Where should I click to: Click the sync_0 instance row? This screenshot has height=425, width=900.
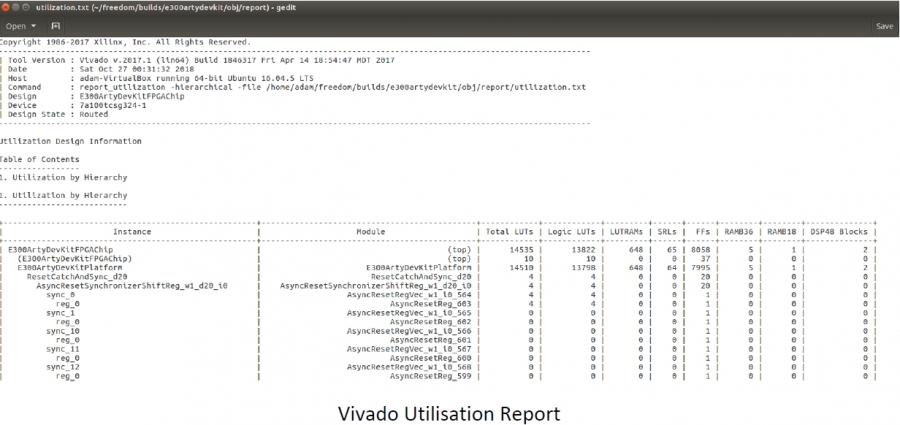60,295
